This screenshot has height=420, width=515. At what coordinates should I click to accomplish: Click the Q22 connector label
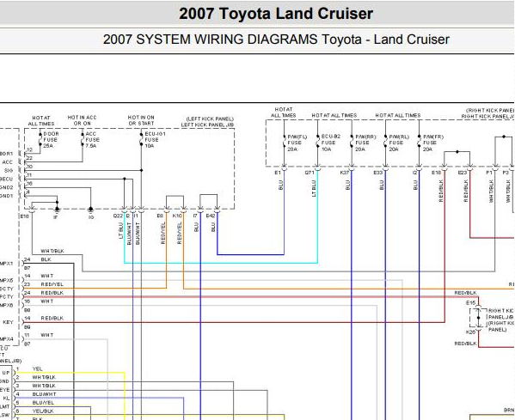(118, 216)
